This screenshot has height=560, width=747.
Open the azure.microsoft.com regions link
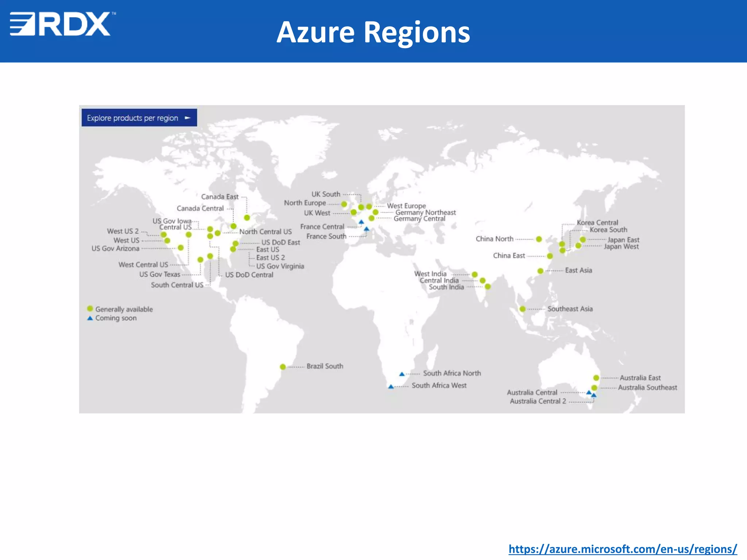click(623, 548)
